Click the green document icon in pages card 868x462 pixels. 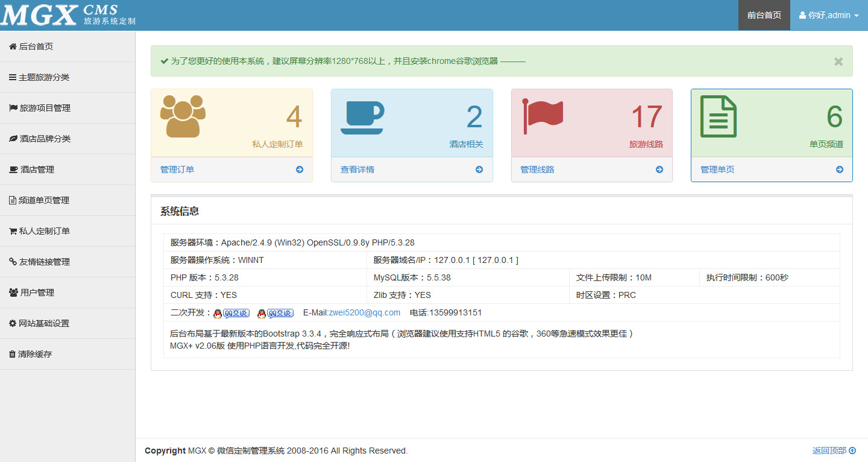[x=718, y=116]
